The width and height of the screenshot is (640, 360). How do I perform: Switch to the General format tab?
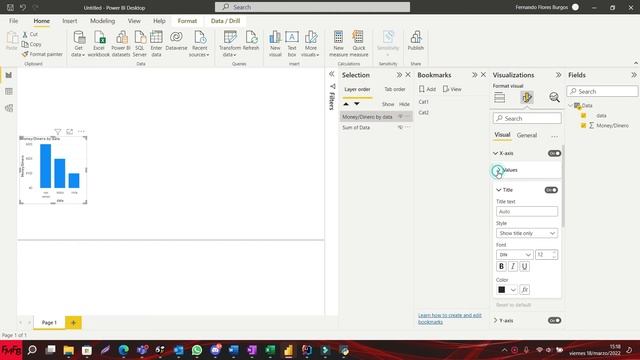point(527,135)
